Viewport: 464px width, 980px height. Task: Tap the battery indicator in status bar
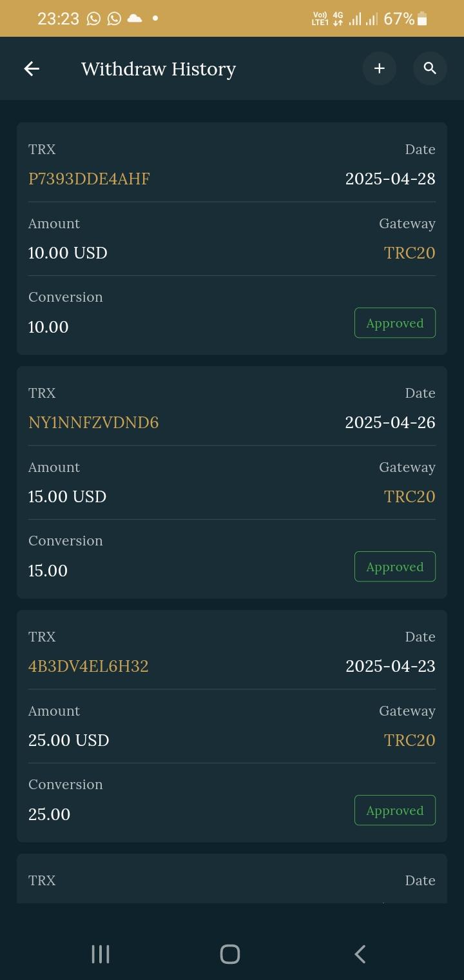pos(423,19)
